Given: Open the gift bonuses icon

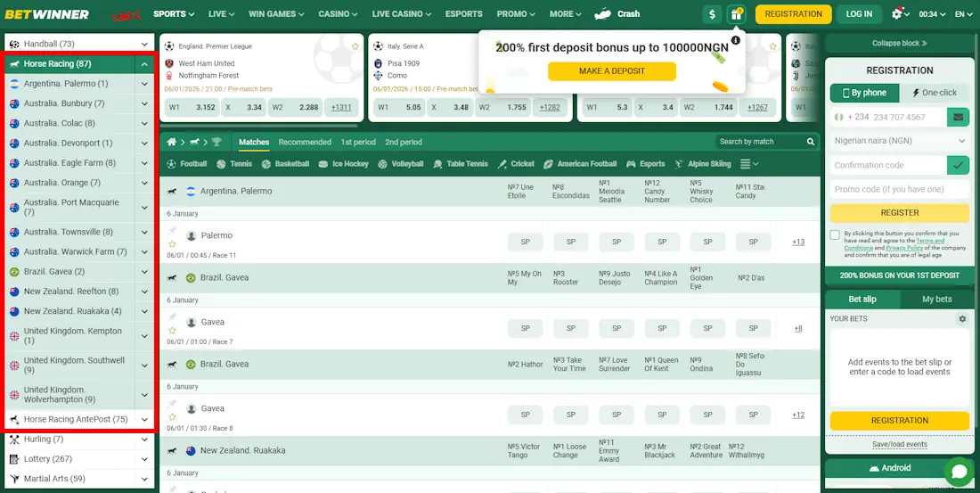Looking at the screenshot, I should coord(736,13).
